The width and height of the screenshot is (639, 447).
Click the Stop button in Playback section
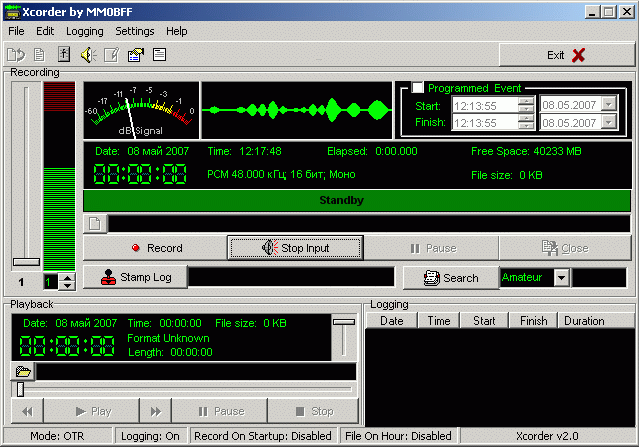(x=313, y=412)
